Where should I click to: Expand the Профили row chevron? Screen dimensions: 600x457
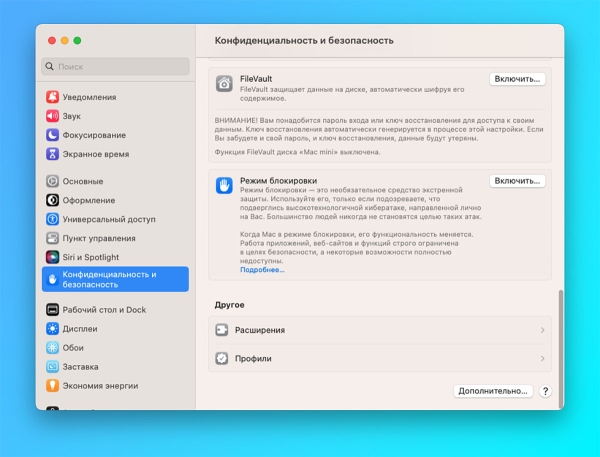[x=542, y=358]
